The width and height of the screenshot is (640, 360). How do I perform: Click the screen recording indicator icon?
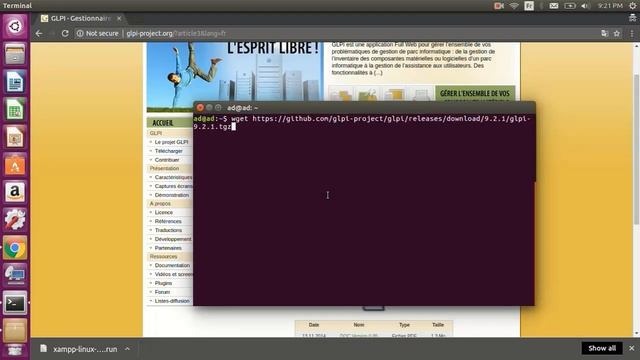[x=499, y=6]
